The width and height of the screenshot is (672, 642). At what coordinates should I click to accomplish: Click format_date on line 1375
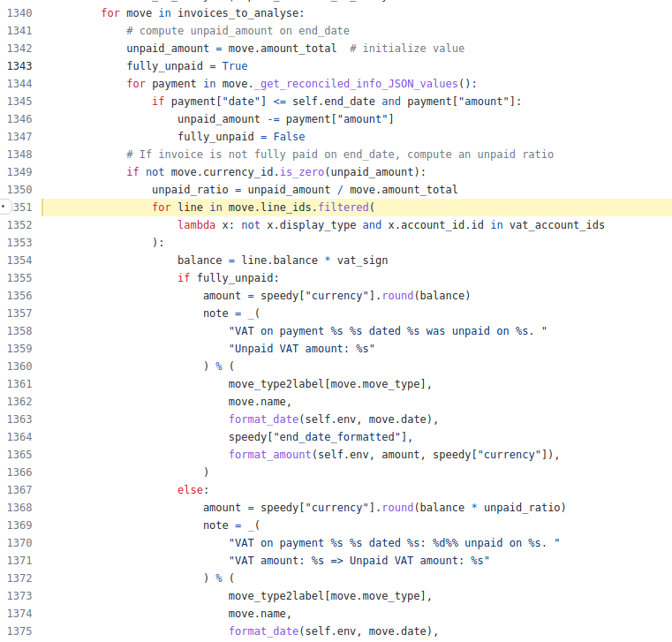263,631
